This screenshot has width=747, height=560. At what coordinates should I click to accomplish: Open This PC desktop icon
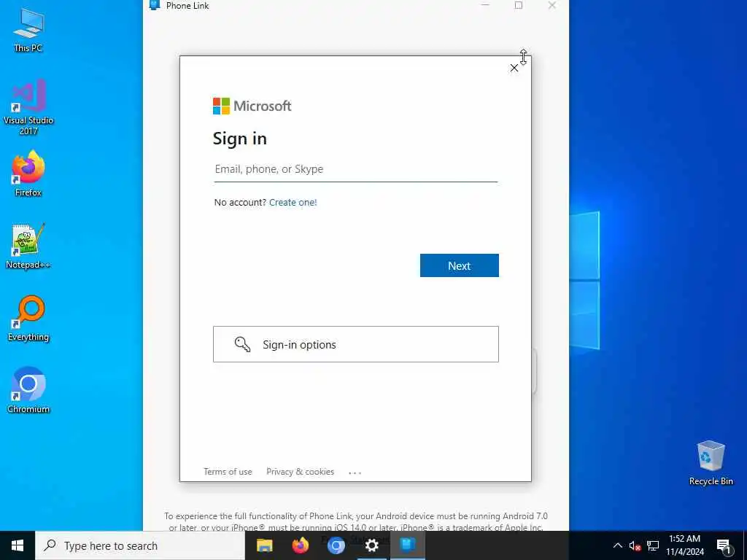coord(28,29)
